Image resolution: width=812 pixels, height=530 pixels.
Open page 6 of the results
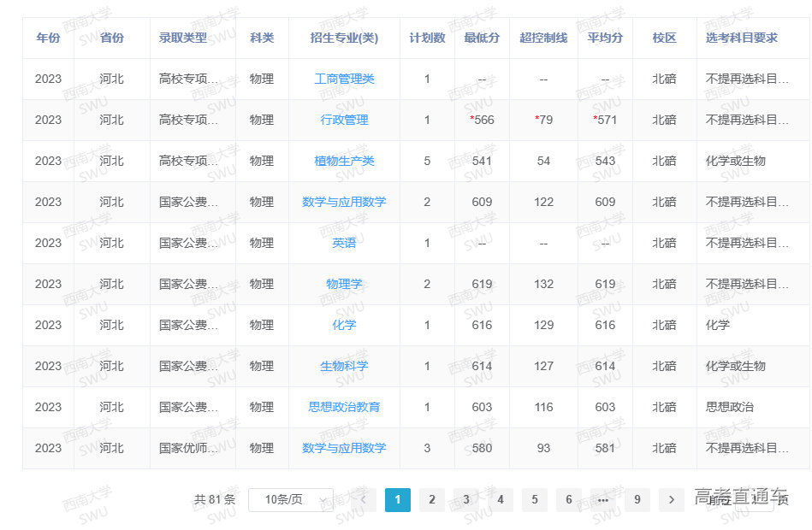(569, 500)
